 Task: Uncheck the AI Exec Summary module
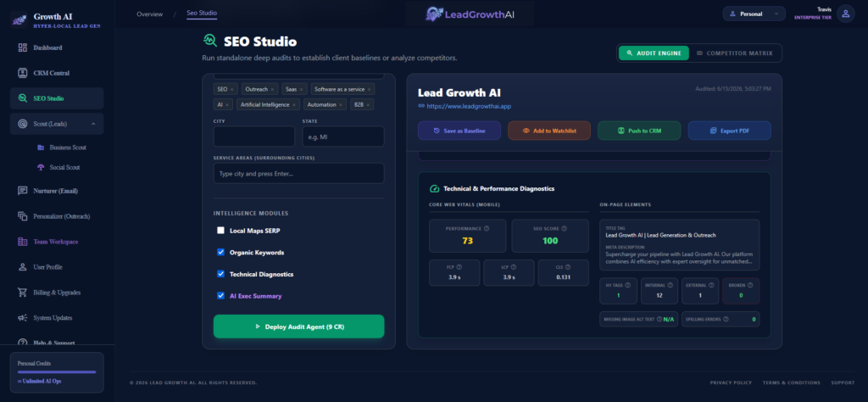221,296
